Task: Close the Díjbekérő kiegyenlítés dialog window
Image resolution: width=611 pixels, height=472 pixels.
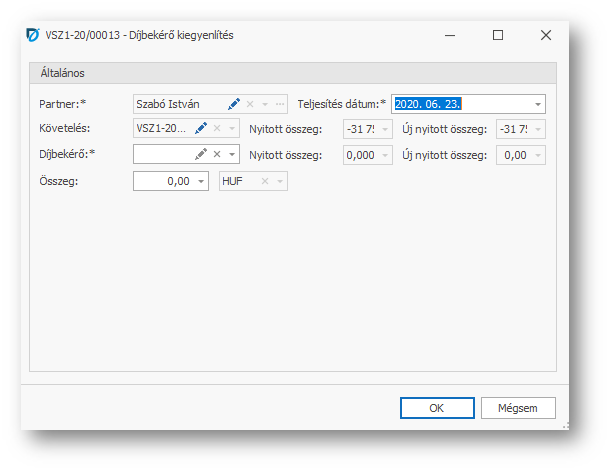Action: point(545,35)
